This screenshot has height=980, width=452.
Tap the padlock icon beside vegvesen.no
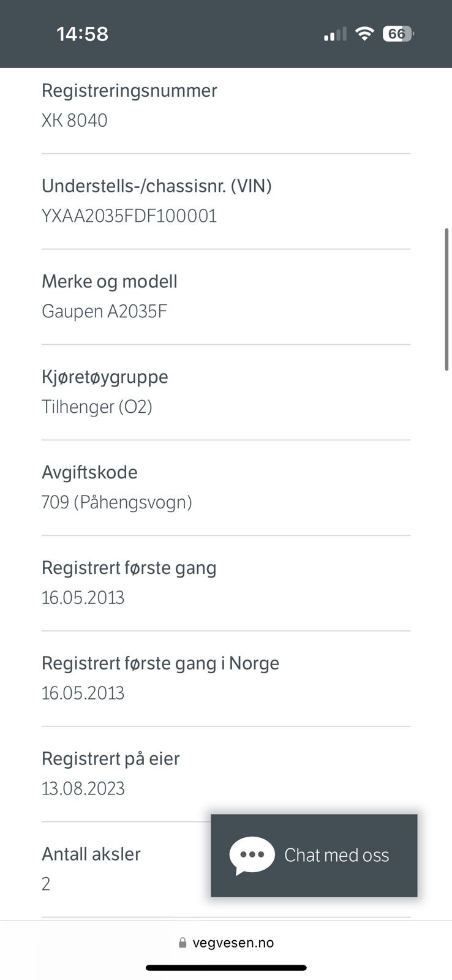[x=183, y=943]
